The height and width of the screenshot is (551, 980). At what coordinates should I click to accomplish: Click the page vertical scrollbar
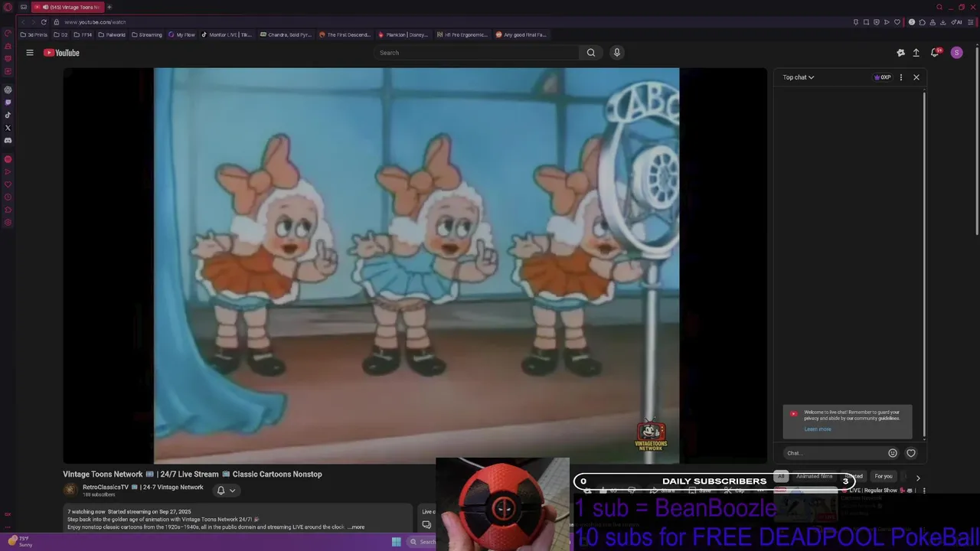point(977,142)
